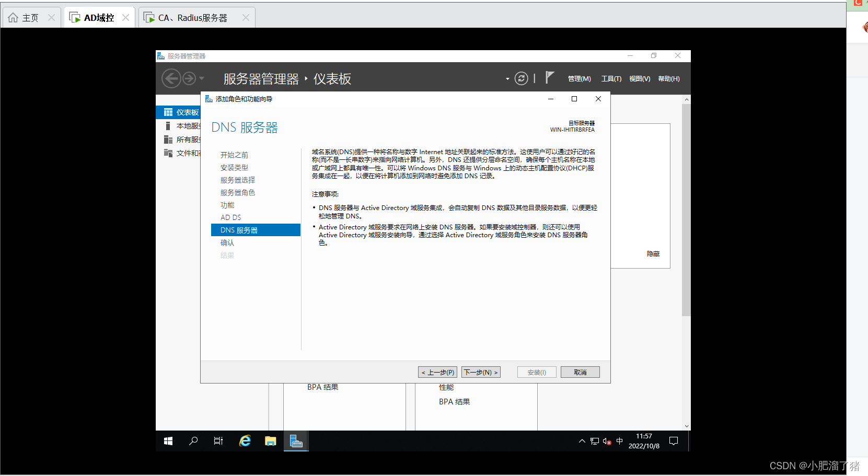Click scrollbar down arrow in Server Manager
The image size is (868, 476).
686,426
